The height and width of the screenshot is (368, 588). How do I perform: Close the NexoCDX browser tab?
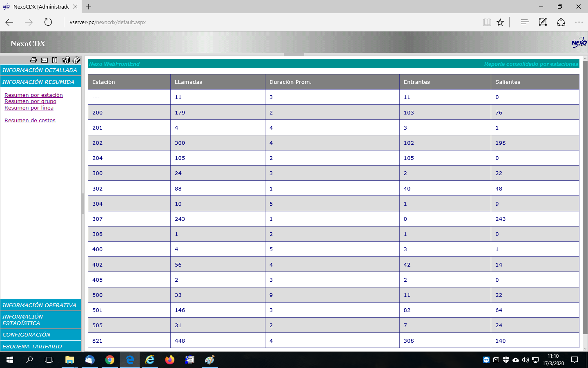(75, 7)
